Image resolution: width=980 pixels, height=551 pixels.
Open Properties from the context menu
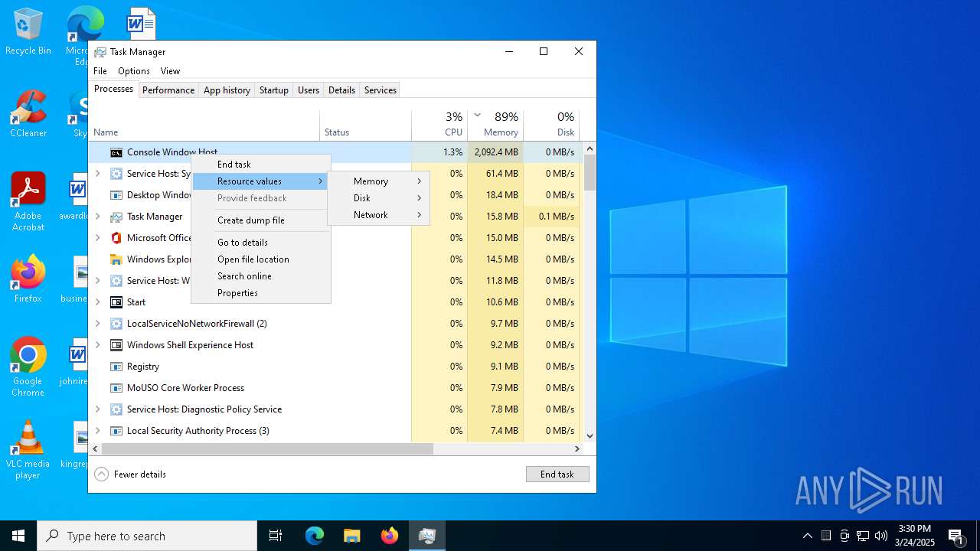click(261, 293)
